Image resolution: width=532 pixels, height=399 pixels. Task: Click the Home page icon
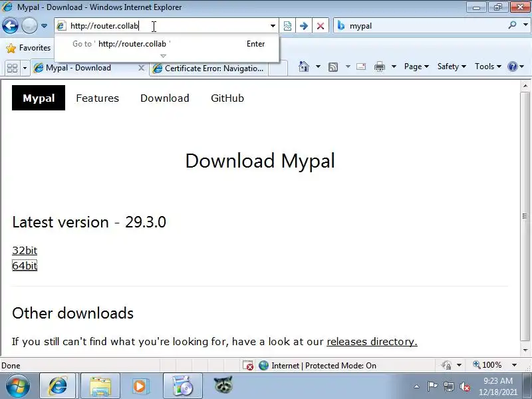[304, 66]
